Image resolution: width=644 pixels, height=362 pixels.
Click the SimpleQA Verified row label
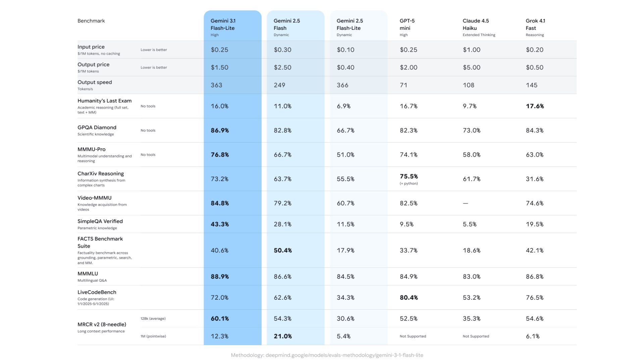100,221
